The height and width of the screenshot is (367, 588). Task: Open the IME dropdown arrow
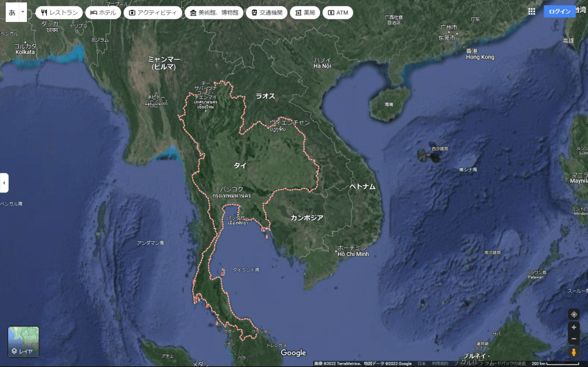22,11
